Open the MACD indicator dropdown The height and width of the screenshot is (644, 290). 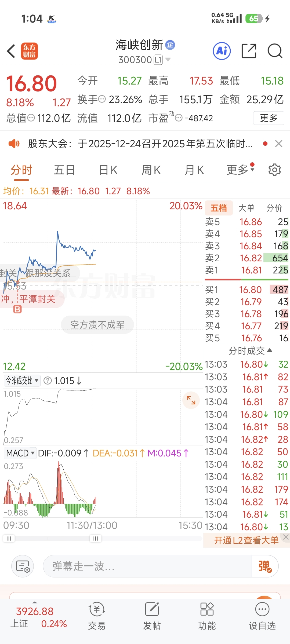[20, 453]
